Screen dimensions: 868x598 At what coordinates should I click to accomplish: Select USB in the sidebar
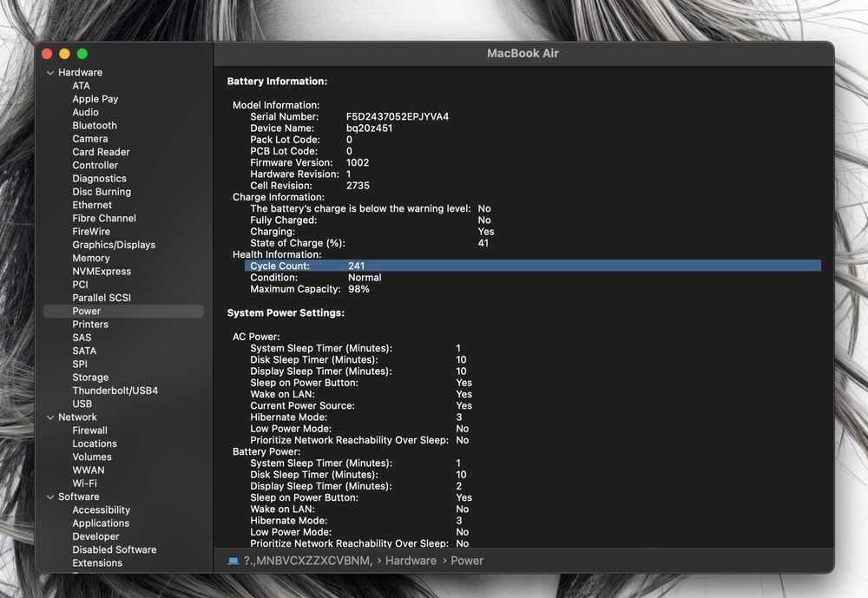pos(82,404)
